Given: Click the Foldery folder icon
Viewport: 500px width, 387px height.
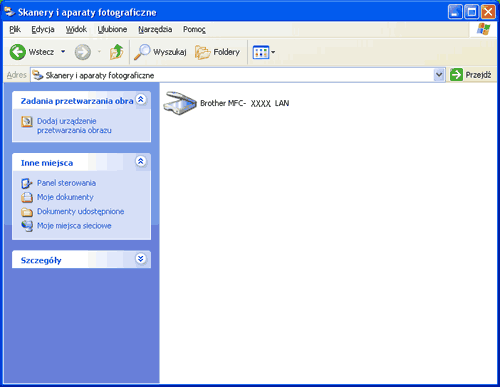Looking at the screenshot, I should pos(202,52).
